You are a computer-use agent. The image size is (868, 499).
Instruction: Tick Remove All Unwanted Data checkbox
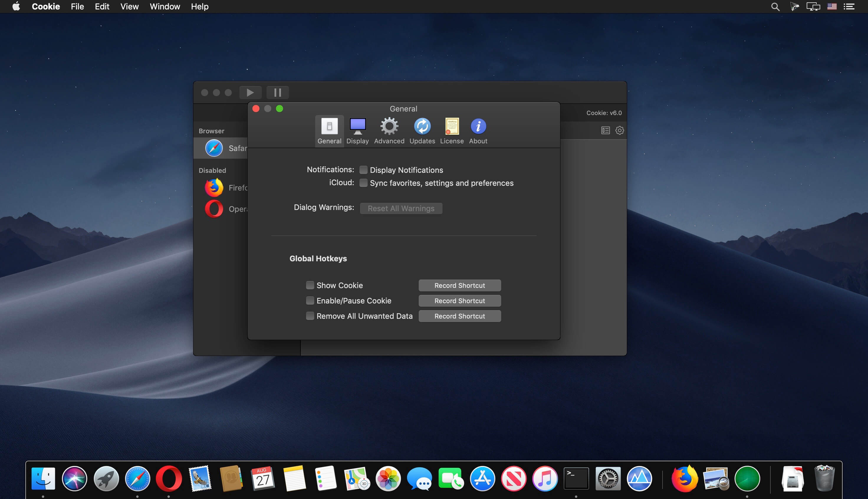[x=310, y=316]
